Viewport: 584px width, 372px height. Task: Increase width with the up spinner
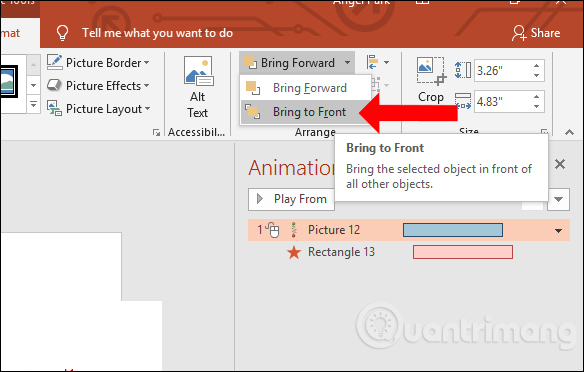coord(536,96)
